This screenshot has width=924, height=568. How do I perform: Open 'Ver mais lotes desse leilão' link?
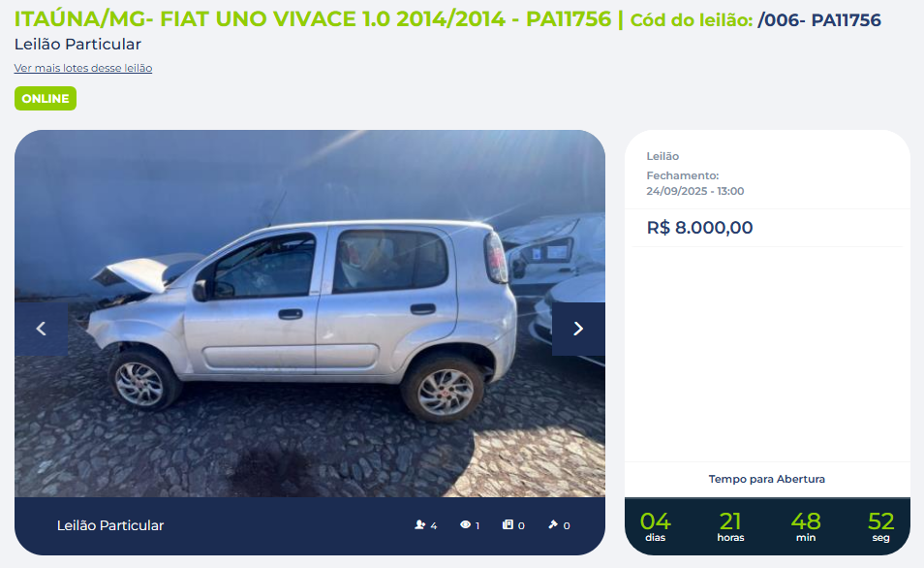(x=83, y=68)
